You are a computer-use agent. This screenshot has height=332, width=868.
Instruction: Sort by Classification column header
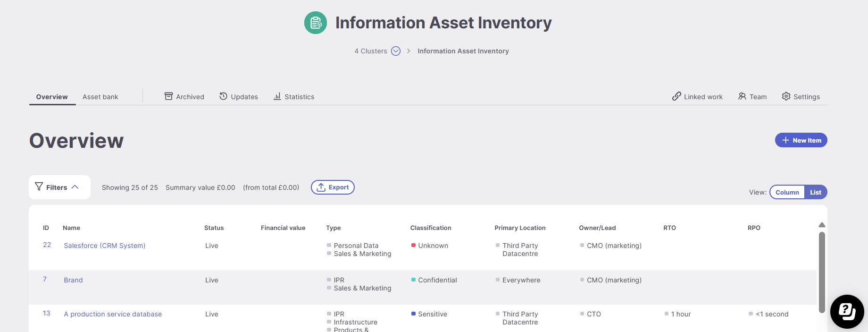pyautogui.click(x=431, y=228)
